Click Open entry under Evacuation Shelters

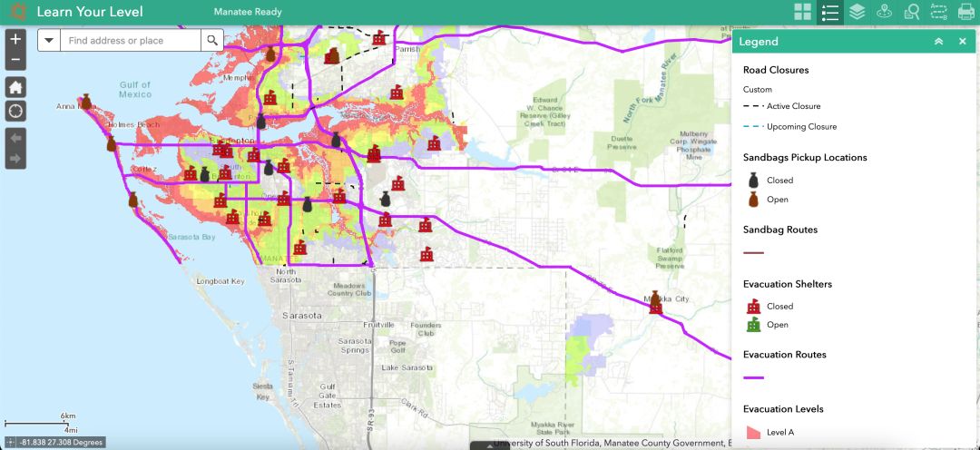click(778, 325)
